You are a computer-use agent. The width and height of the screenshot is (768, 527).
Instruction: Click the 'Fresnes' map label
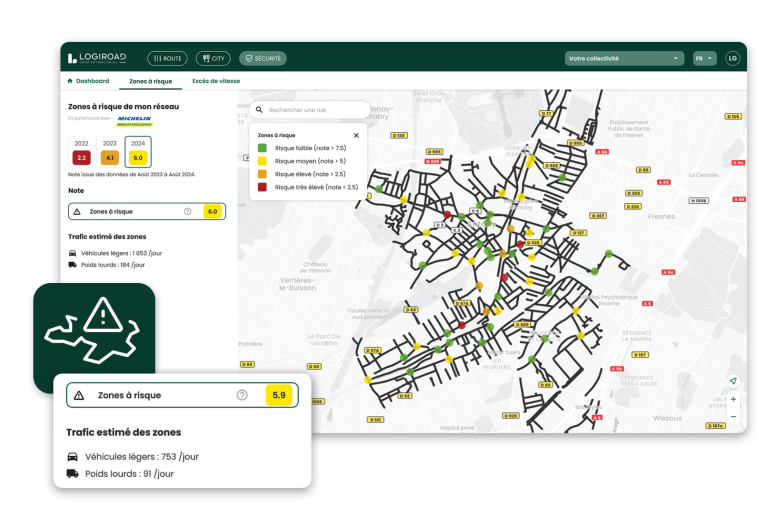[661, 216]
